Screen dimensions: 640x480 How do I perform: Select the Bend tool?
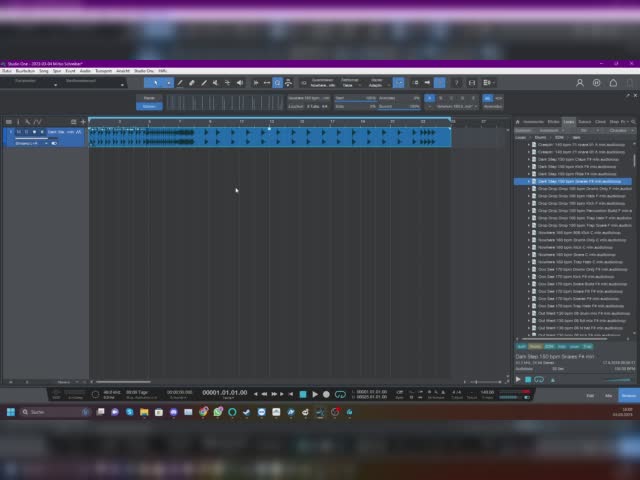[227, 83]
